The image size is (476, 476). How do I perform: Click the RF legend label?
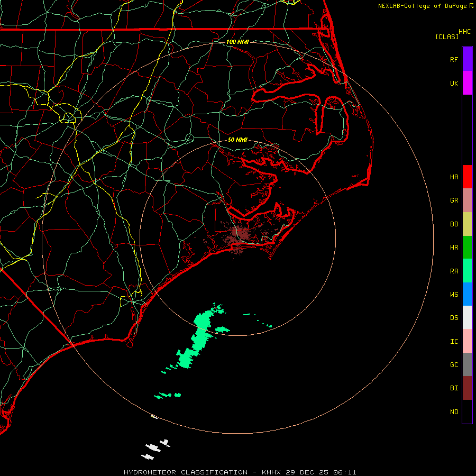tap(454, 59)
